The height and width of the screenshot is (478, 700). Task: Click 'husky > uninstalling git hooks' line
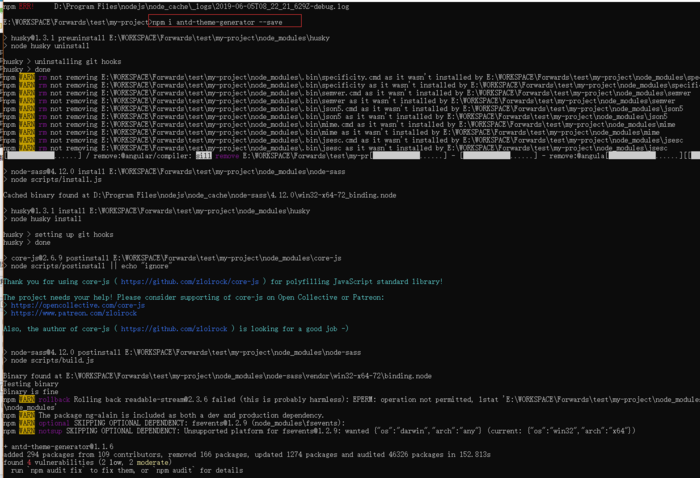(62, 62)
